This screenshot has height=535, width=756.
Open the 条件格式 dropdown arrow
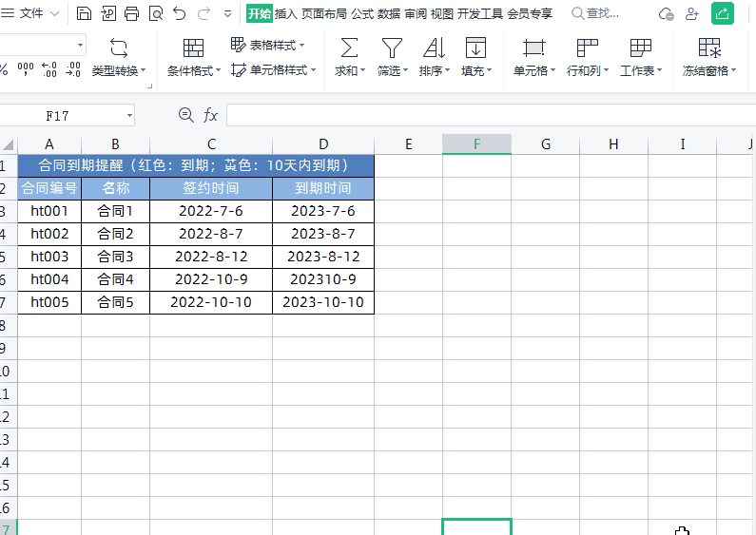pyautogui.click(x=218, y=70)
